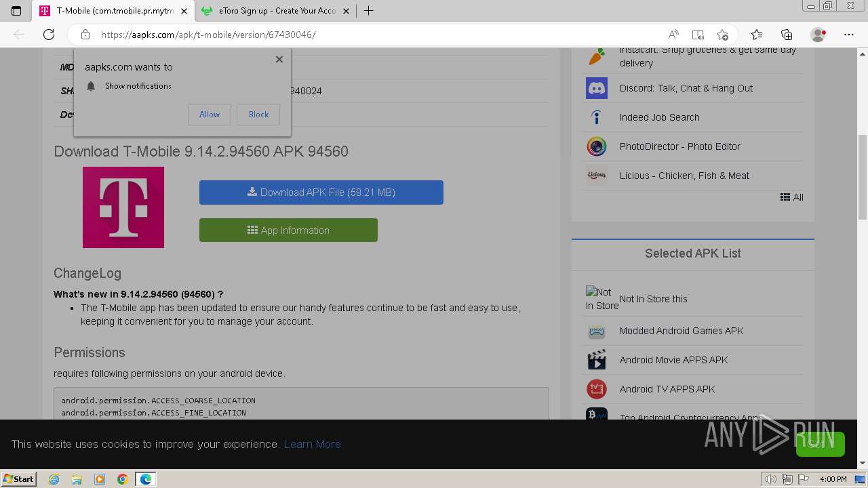This screenshot has width=868, height=488.
Task: Open the Android Movie APPS clapperboard icon
Action: coord(597,360)
